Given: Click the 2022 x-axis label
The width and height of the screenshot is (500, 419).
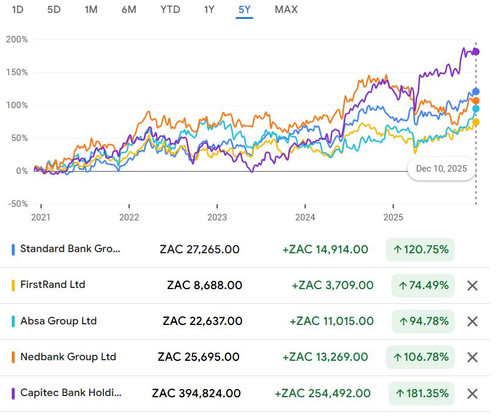Looking at the screenshot, I should [x=129, y=217].
